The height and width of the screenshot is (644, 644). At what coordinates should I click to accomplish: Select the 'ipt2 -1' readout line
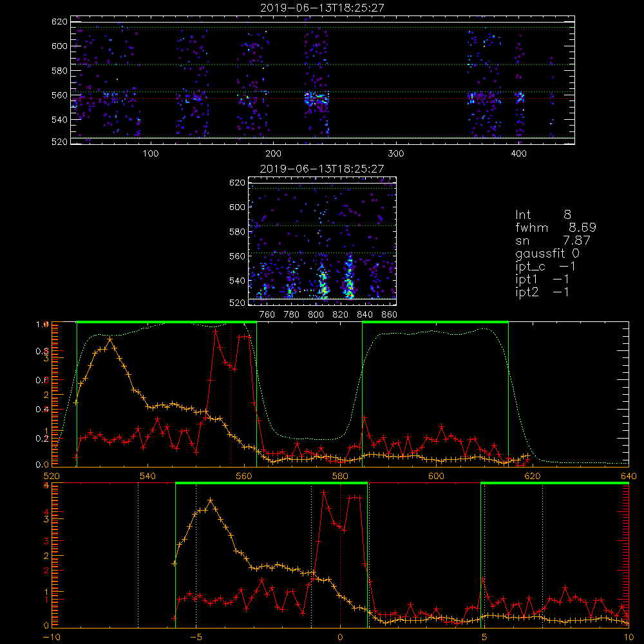[x=542, y=292]
